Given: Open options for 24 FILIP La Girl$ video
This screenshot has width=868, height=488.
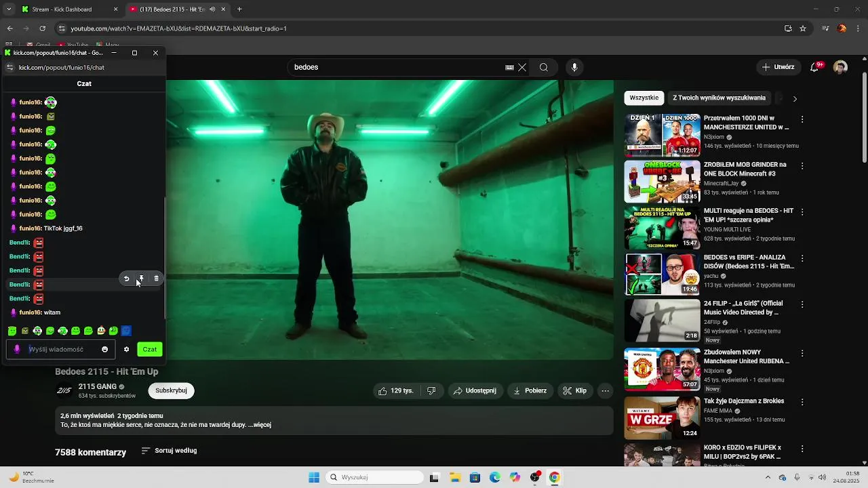Looking at the screenshot, I should [802, 305].
